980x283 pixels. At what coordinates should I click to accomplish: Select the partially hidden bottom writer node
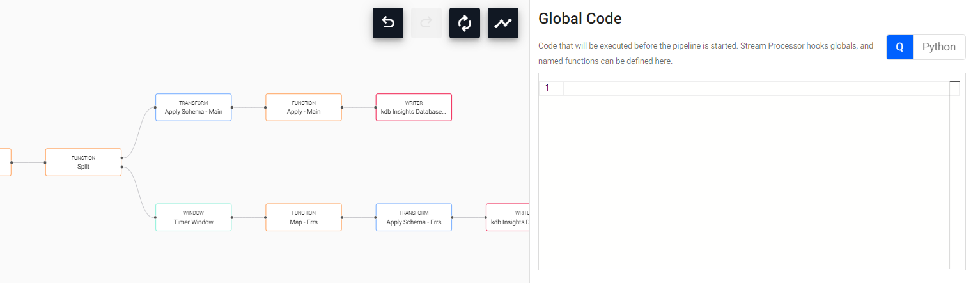click(x=508, y=217)
